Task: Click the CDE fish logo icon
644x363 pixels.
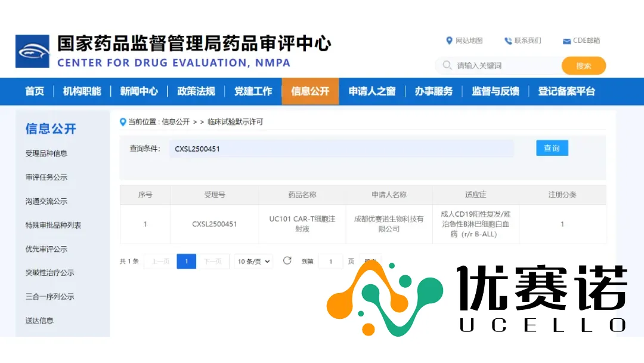Action: pos(32,51)
